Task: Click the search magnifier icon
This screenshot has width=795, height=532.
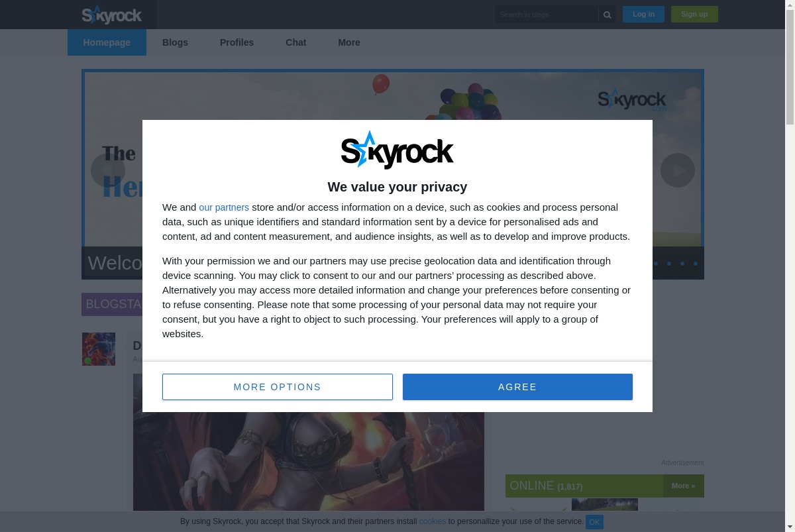Action: point(607,15)
